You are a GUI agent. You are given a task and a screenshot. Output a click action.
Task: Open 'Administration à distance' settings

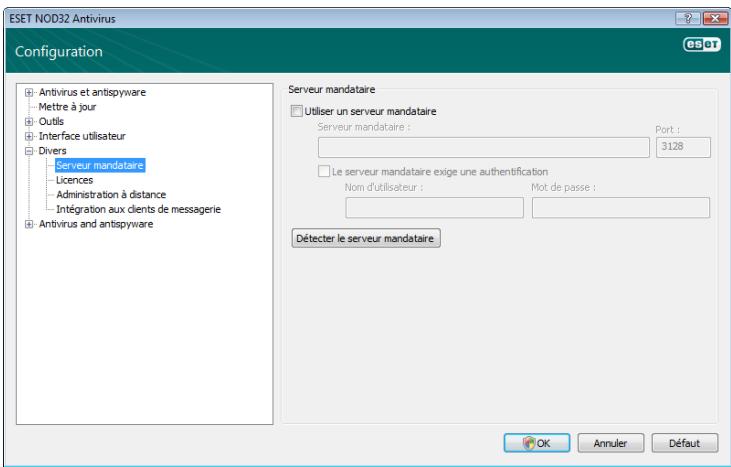[111, 194]
